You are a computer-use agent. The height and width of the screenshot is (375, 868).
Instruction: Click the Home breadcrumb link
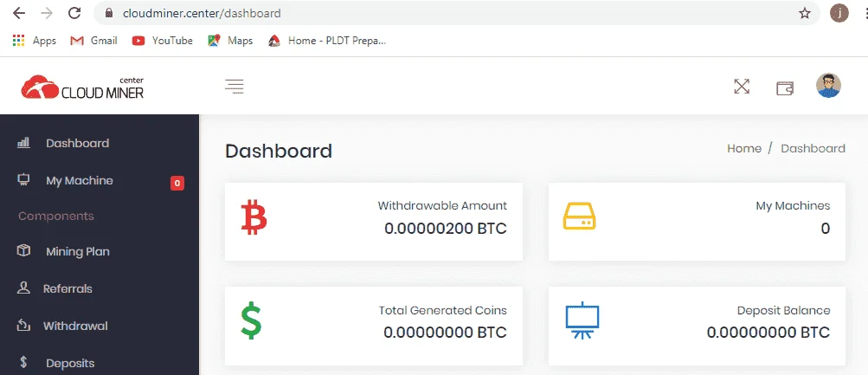[744, 148]
